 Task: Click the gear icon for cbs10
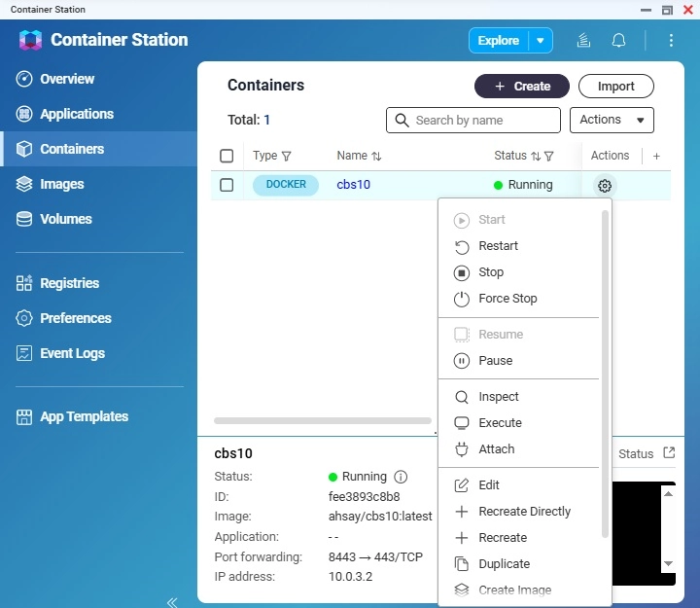tap(605, 186)
